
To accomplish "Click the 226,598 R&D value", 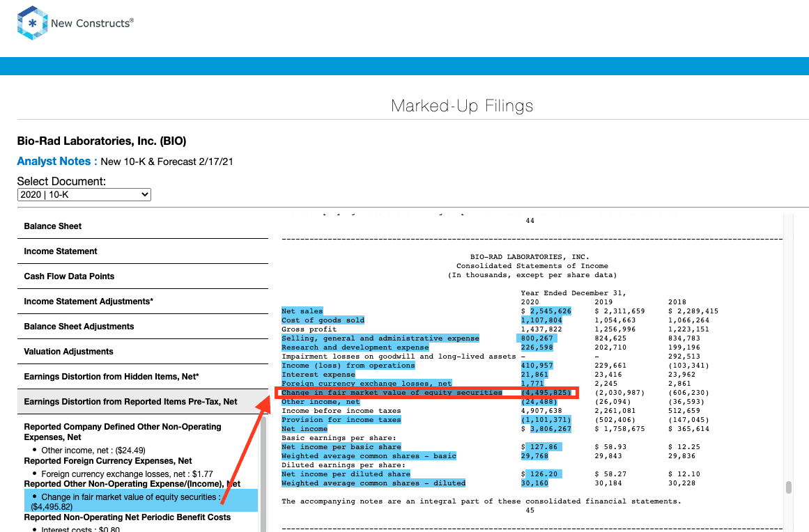I will (537, 347).
